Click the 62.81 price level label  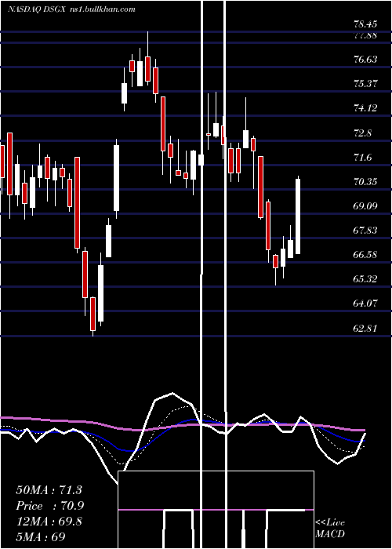point(365,328)
